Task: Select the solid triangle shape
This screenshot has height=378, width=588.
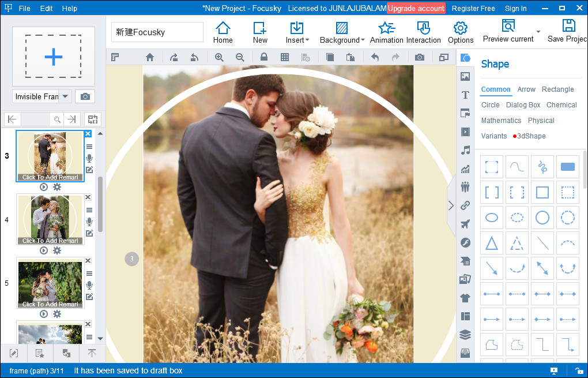Action: point(492,243)
